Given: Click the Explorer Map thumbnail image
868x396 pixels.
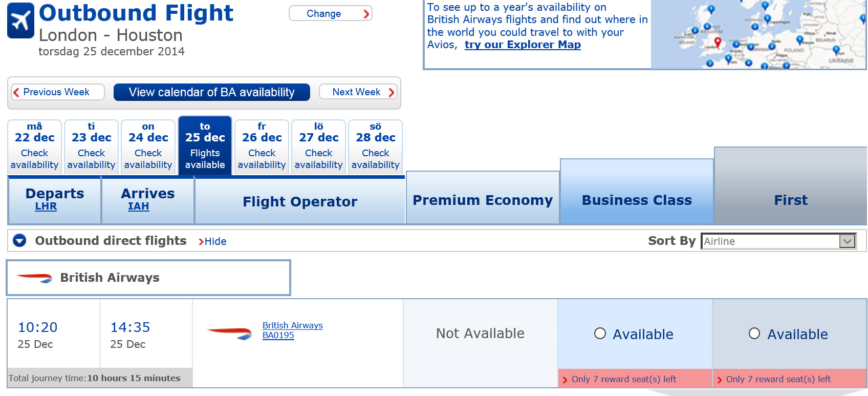Looking at the screenshot, I should click(x=758, y=35).
